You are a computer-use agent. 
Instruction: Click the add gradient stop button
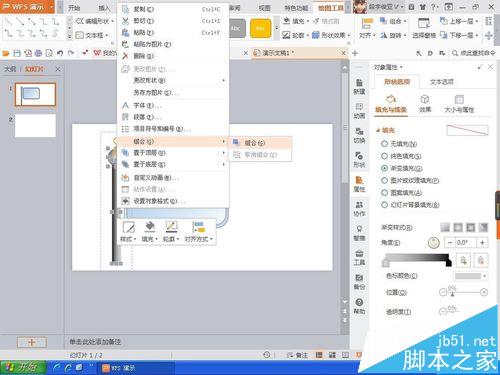tap(464, 260)
